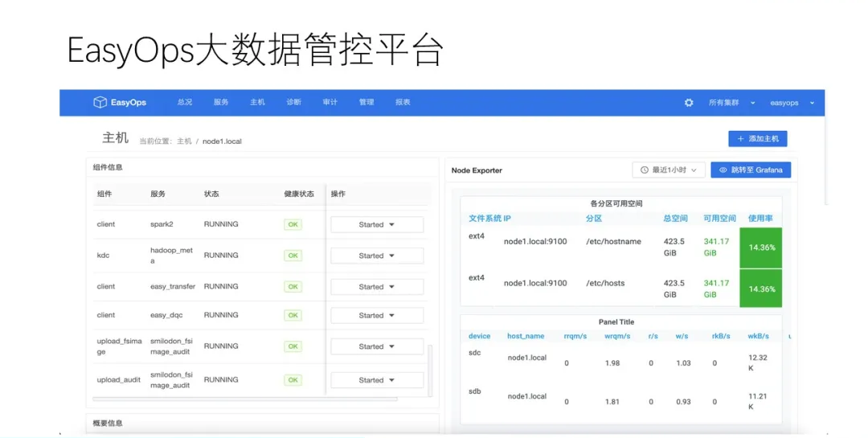This screenshot has height=438, width=868.
Task: Open the 总况 menu
Action: pos(184,102)
